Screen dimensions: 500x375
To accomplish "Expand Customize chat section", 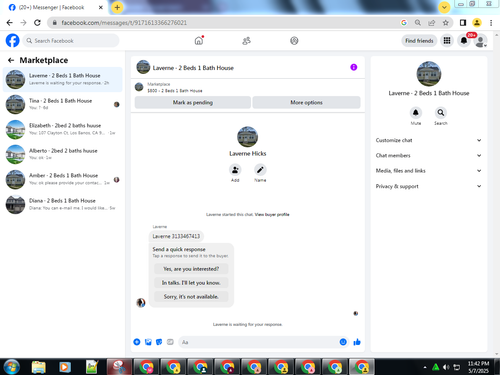I will point(429,140).
